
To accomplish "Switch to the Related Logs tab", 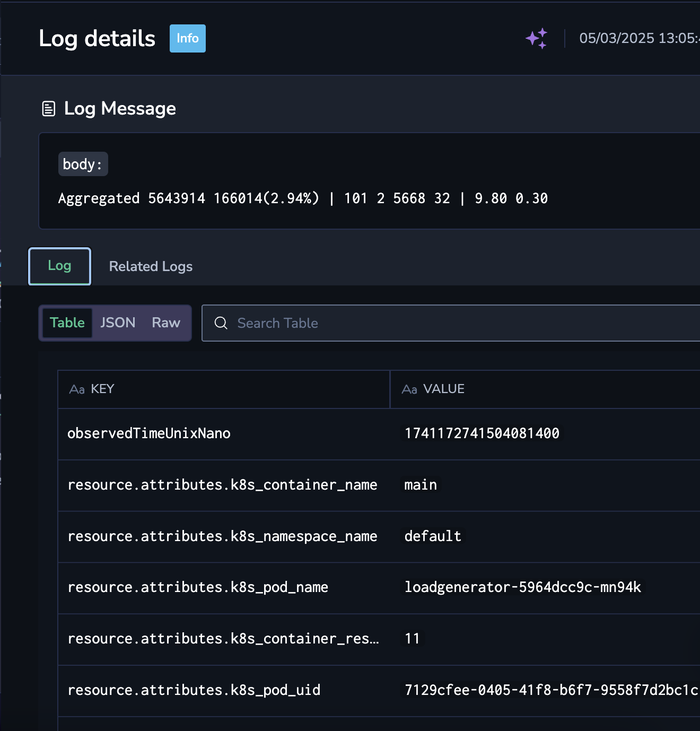I will pos(151,266).
